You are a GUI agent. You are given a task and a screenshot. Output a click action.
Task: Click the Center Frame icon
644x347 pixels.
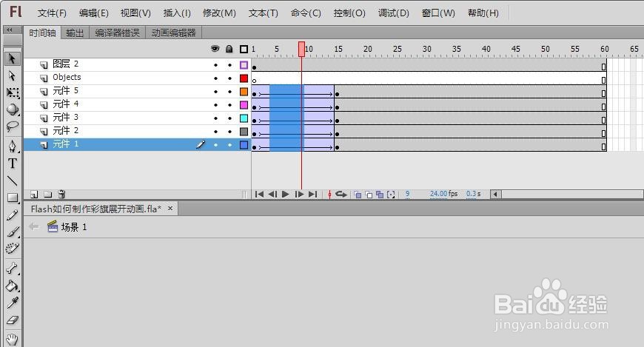click(x=329, y=195)
